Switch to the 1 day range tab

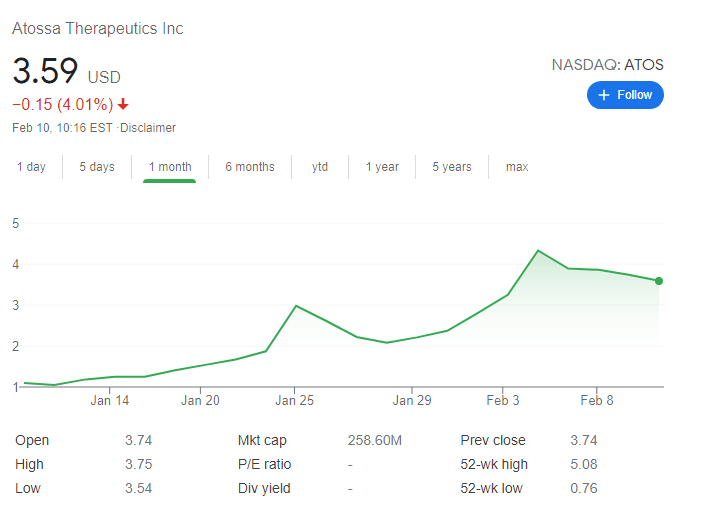[x=31, y=167]
